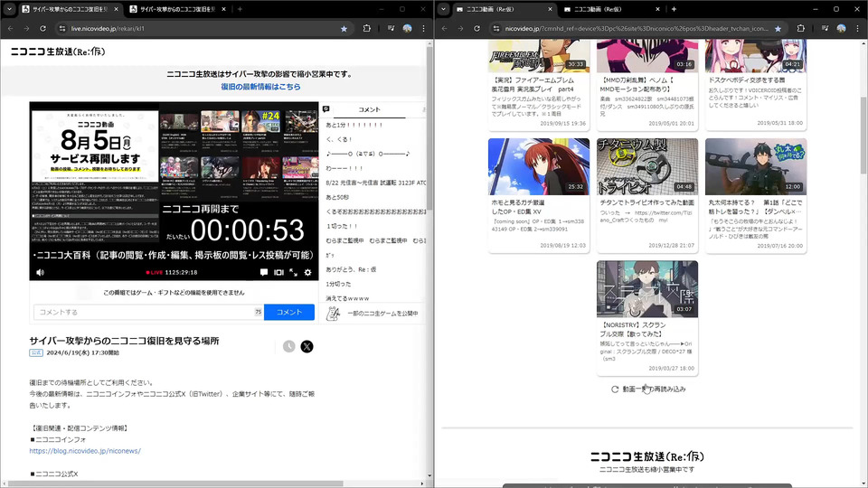Click ニコニコ生放送(Re:仮) logo in left window
The width and height of the screenshot is (868, 488).
[x=58, y=52]
